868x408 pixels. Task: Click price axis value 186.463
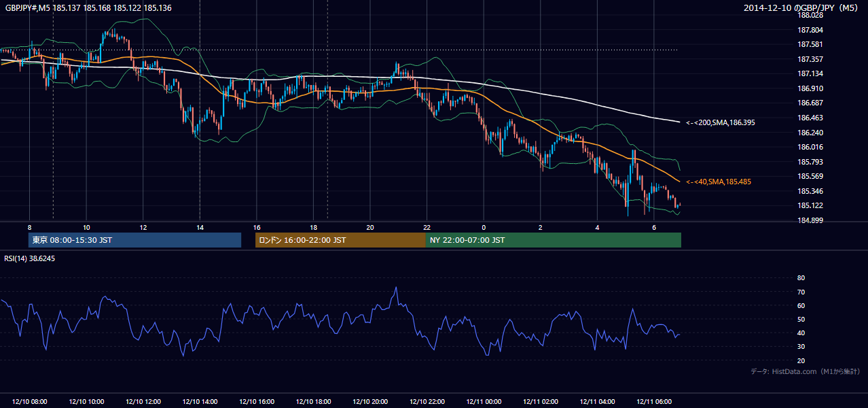(x=810, y=118)
